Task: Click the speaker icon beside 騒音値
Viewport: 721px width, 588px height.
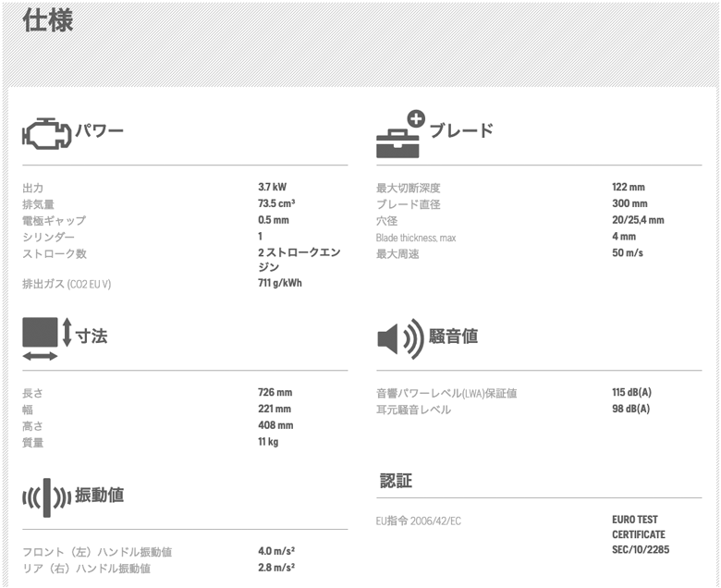Action: [x=400, y=338]
